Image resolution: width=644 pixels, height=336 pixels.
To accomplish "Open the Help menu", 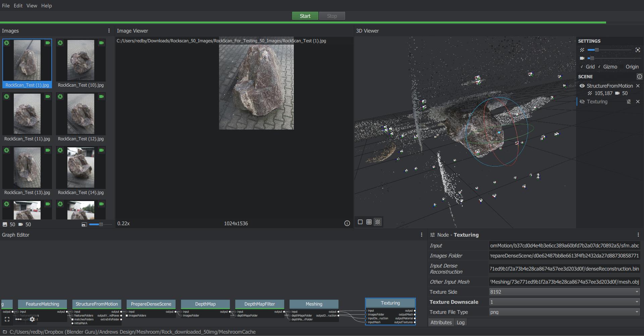I will pyautogui.click(x=47, y=6).
